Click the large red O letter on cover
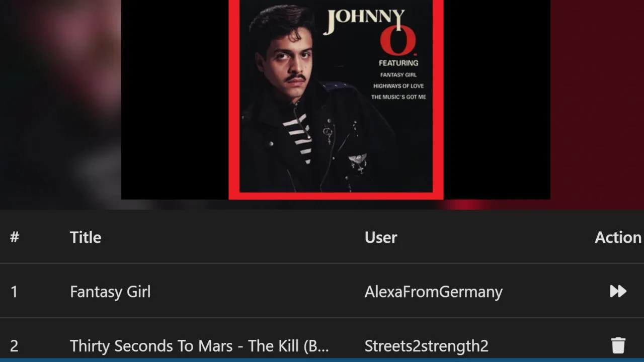This screenshot has height=362, width=644. [x=398, y=40]
